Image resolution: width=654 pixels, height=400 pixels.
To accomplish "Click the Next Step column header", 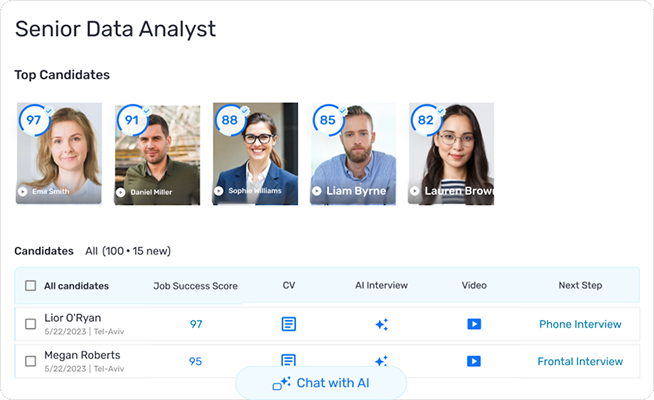I will point(580,286).
